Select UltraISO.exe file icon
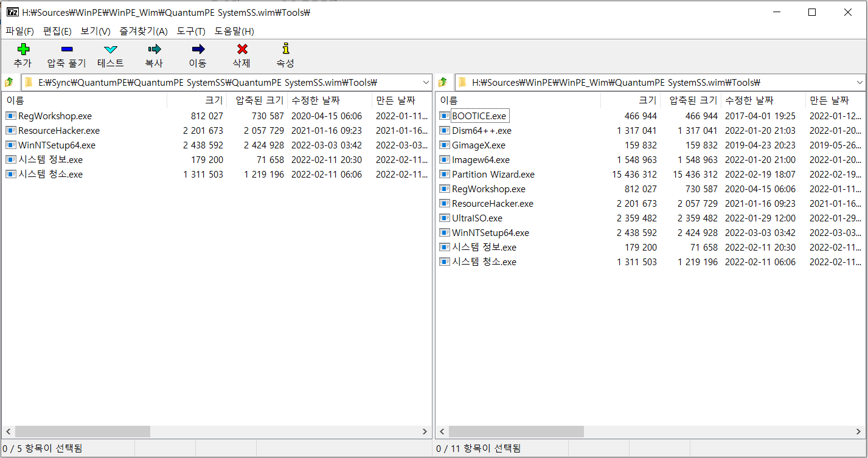Image resolution: width=868 pixels, height=458 pixels. (445, 218)
